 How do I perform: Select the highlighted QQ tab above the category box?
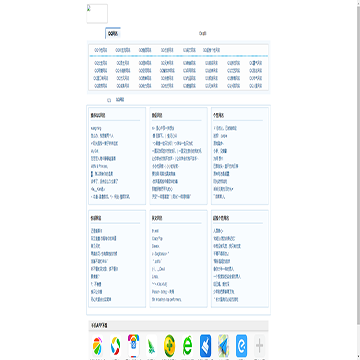point(113,33)
